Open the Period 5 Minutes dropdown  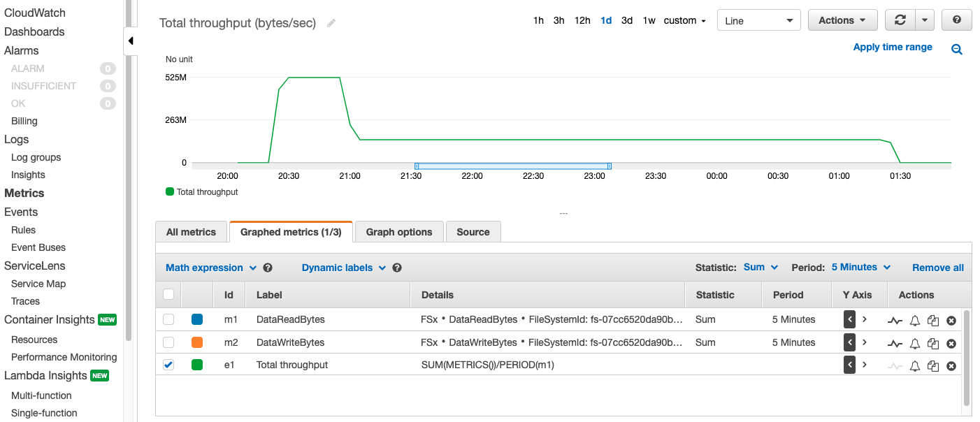click(861, 267)
